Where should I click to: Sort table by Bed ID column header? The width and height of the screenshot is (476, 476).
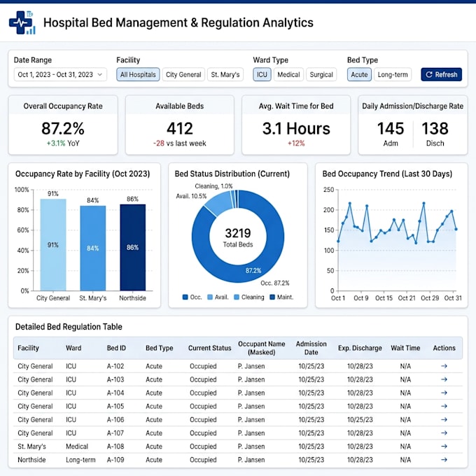(x=116, y=348)
